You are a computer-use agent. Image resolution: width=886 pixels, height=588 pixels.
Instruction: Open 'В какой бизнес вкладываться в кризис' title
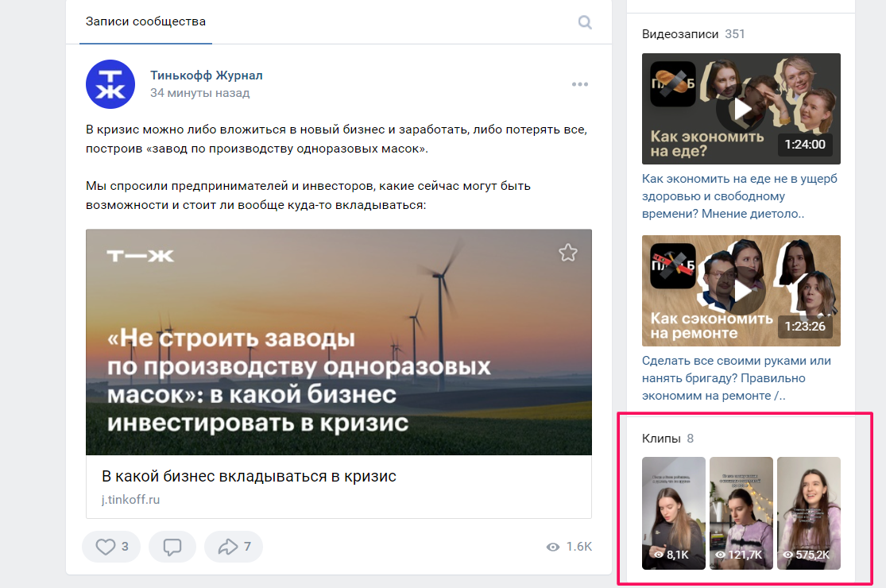[249, 476]
